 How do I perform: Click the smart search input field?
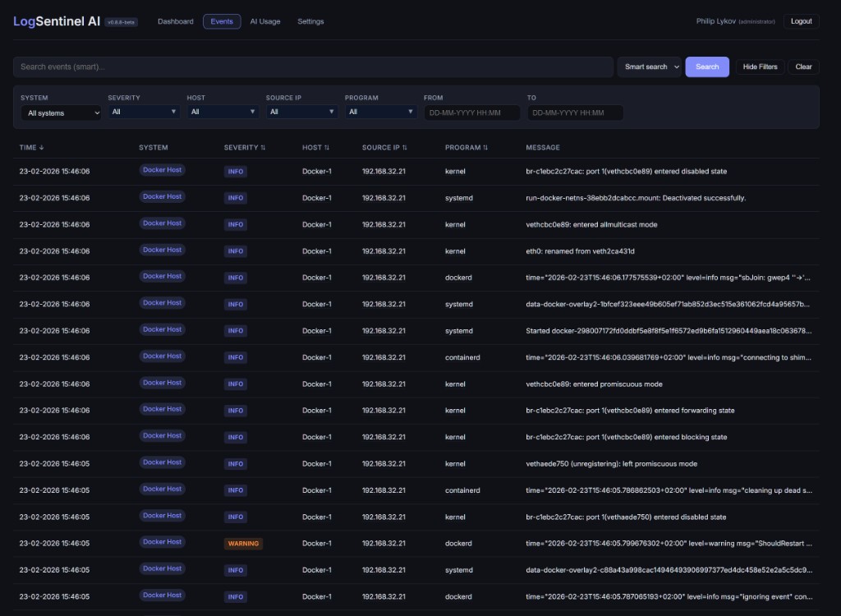coord(312,67)
